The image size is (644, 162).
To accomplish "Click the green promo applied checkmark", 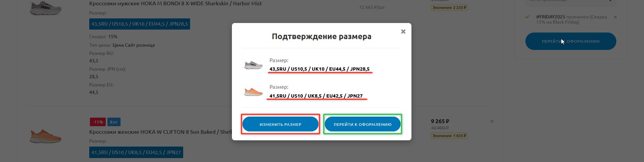I will pyautogui.click(x=527, y=17).
